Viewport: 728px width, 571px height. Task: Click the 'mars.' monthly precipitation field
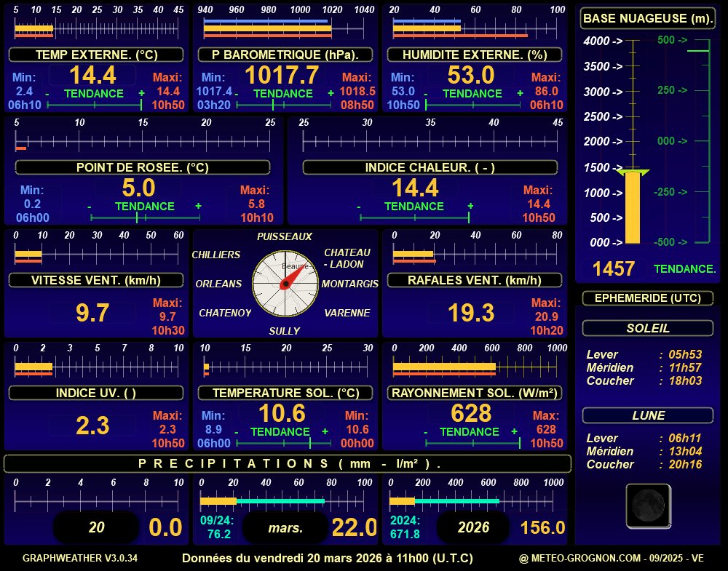[285, 527]
